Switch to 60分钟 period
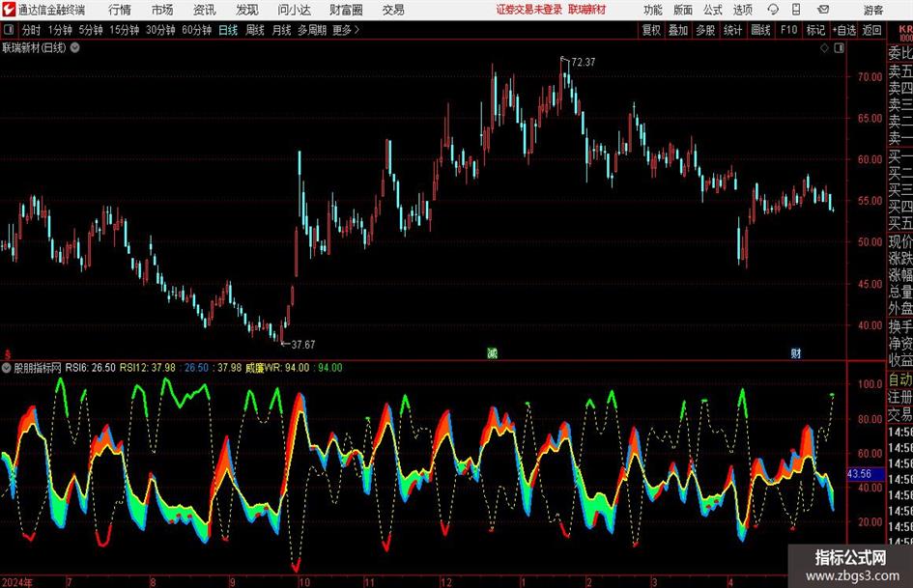This screenshot has height=588, width=913. click(x=197, y=30)
